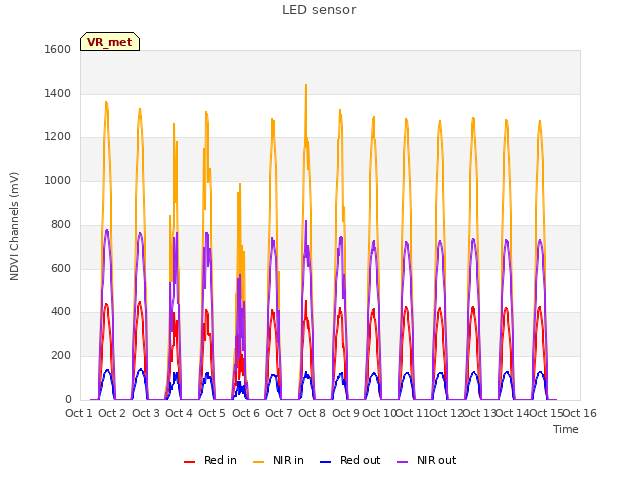
Task: Click the 200 y-axis tick label
Action: [x=61, y=356]
